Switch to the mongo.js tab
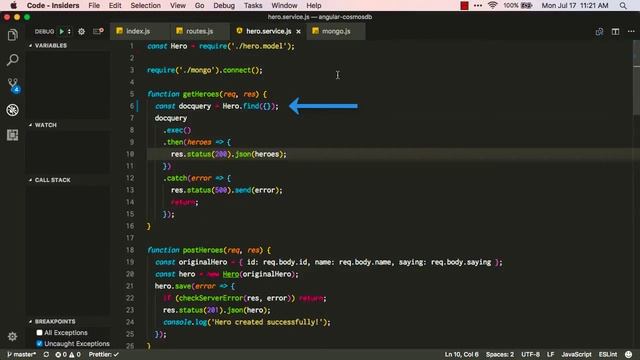The height and width of the screenshot is (360, 640). [336, 31]
